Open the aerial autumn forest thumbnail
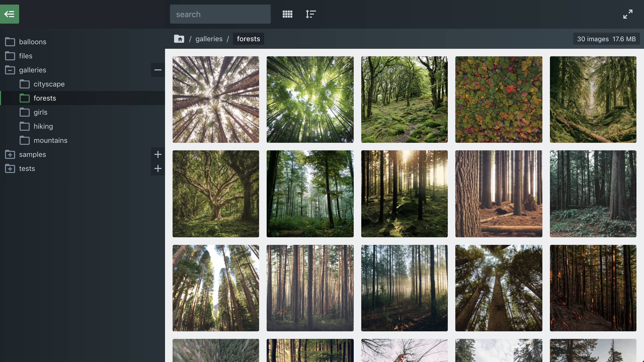The image size is (644, 362). [x=499, y=100]
